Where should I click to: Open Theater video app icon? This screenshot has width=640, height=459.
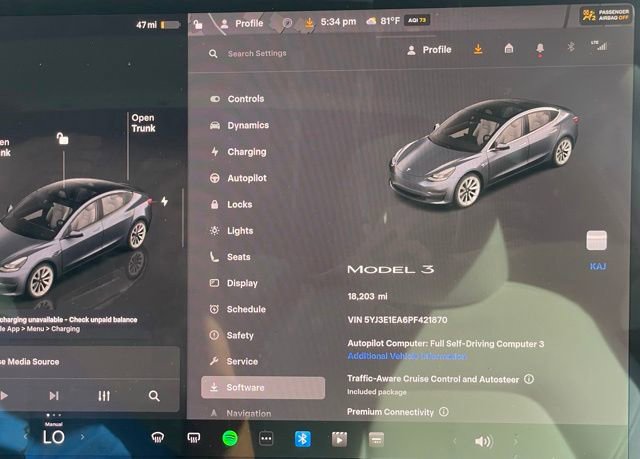[x=339, y=439]
